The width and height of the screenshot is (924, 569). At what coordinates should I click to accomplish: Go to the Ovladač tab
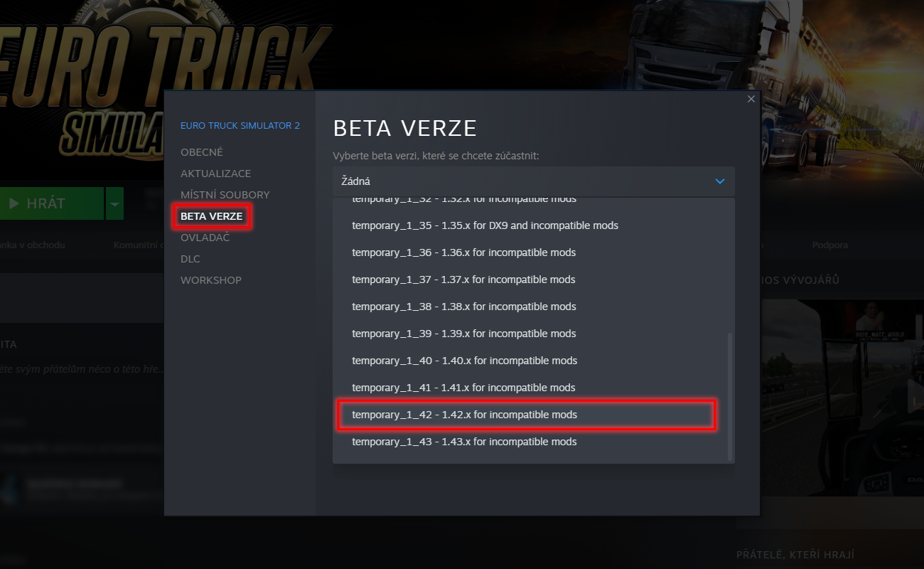click(x=205, y=238)
